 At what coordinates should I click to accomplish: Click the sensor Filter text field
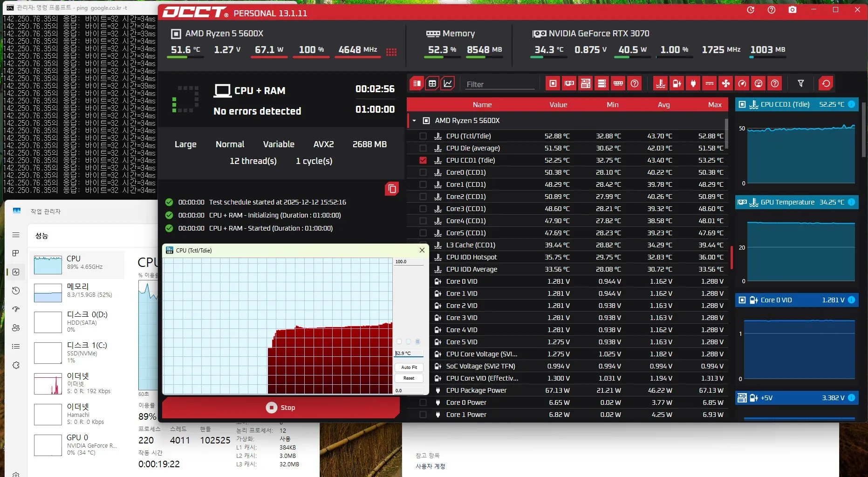499,84
